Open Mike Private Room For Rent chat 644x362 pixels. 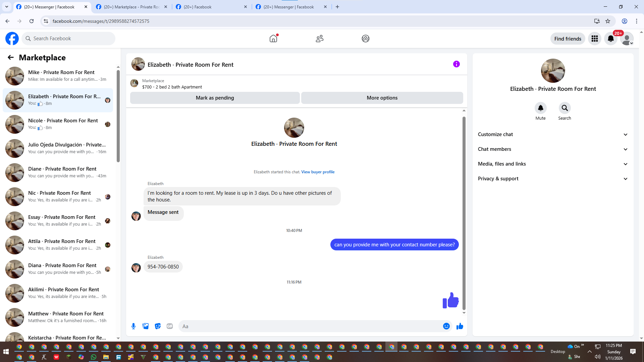tap(58, 76)
